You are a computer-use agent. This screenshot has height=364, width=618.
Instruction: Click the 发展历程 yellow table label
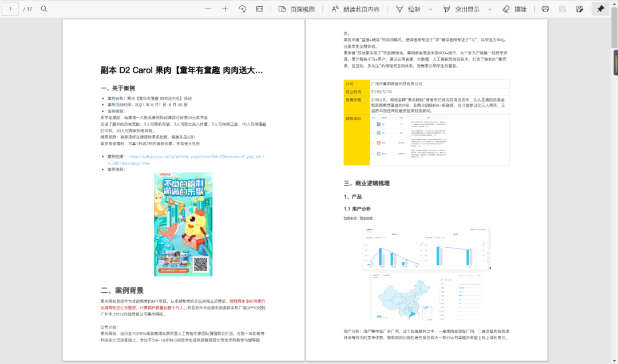click(356, 105)
